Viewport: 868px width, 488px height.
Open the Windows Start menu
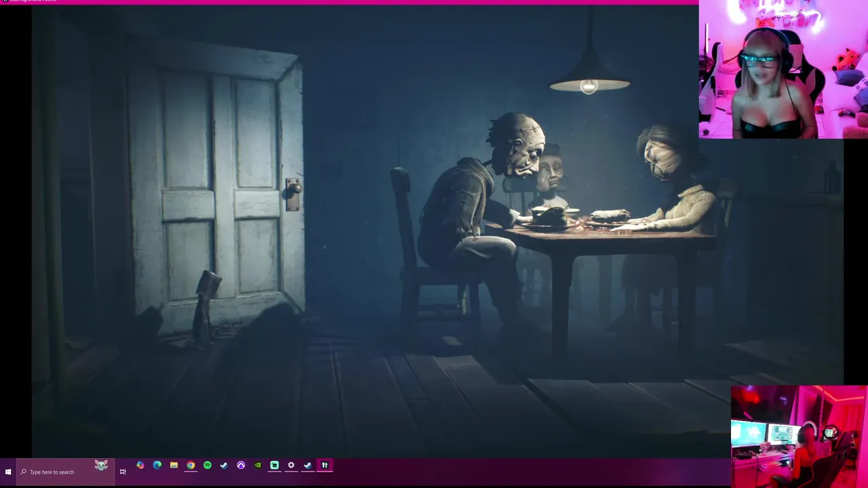pyautogui.click(x=8, y=472)
